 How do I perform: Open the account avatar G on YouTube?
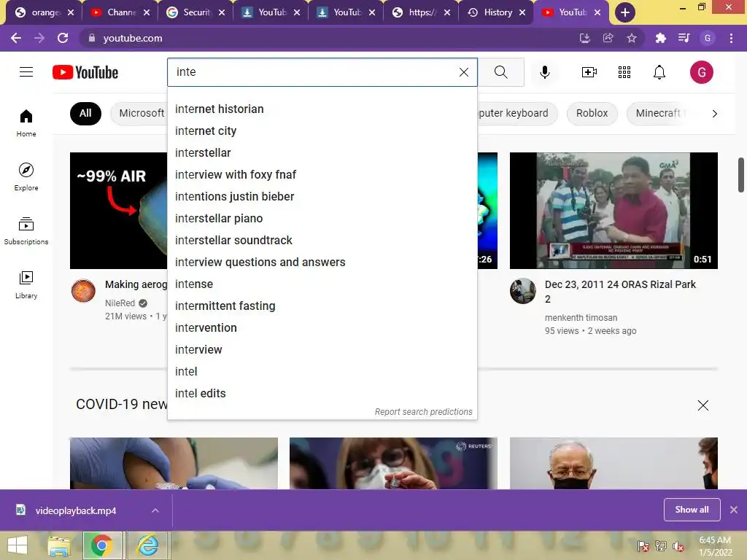click(702, 72)
